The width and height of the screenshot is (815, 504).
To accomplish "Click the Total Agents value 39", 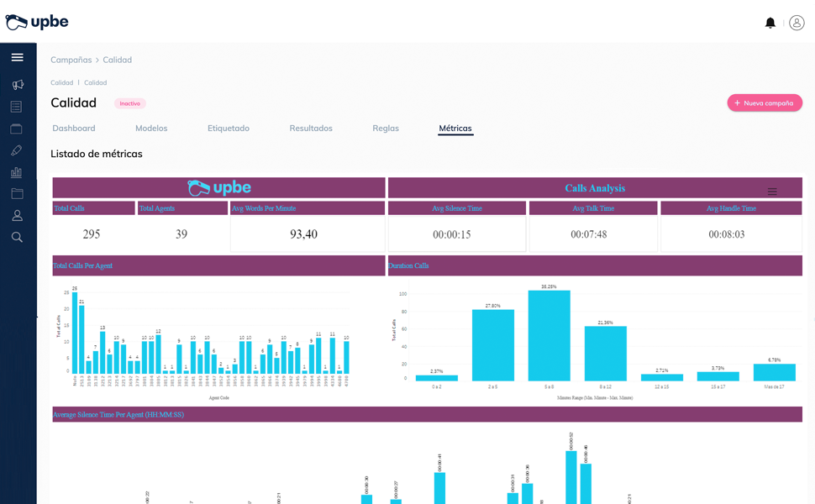I will 181,234.
